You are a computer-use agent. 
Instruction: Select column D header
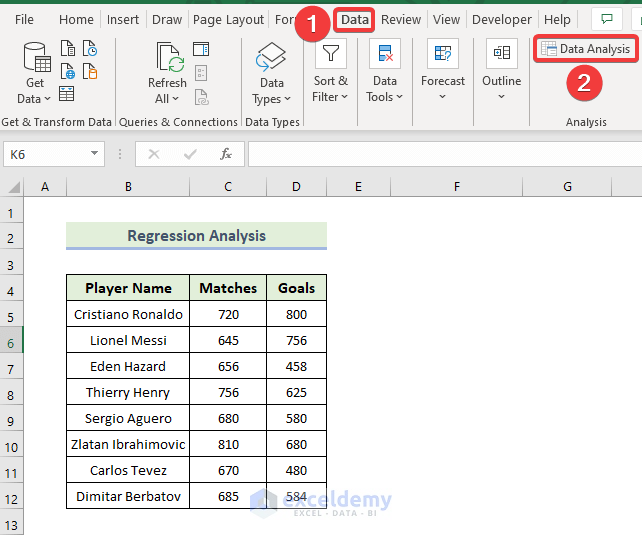(x=296, y=187)
